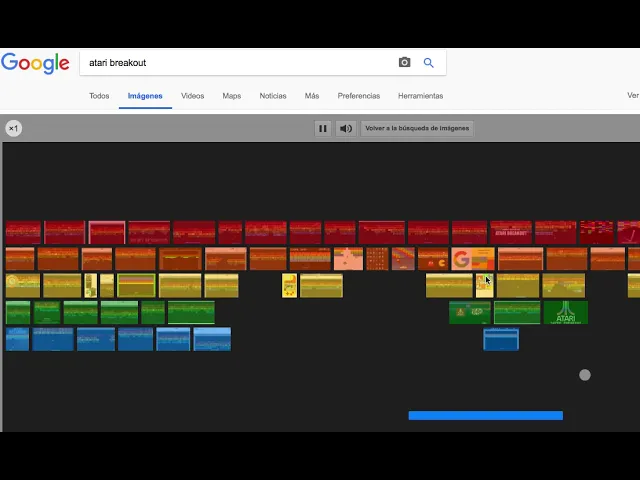Image resolution: width=640 pixels, height=480 pixels.
Task: Pause the Breakout game
Action: (x=322, y=129)
